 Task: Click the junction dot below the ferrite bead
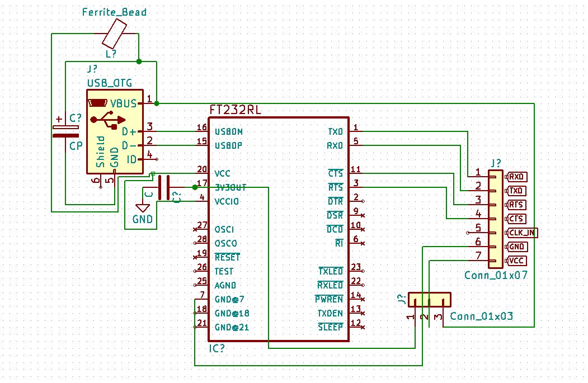139,62
